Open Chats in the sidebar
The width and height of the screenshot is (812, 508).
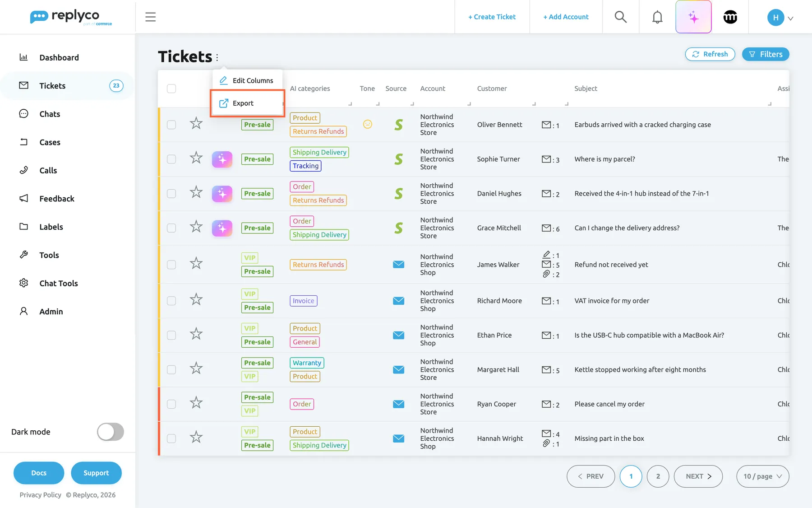[x=50, y=114]
